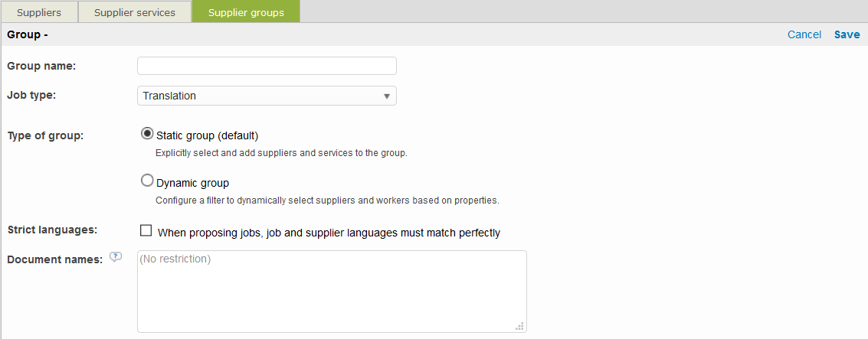Select the Static group radio button
Screen dimensions: 868x339
(147, 134)
